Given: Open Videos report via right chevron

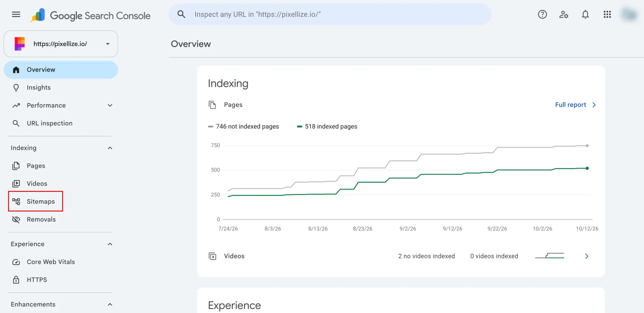Looking at the screenshot, I should (587, 256).
